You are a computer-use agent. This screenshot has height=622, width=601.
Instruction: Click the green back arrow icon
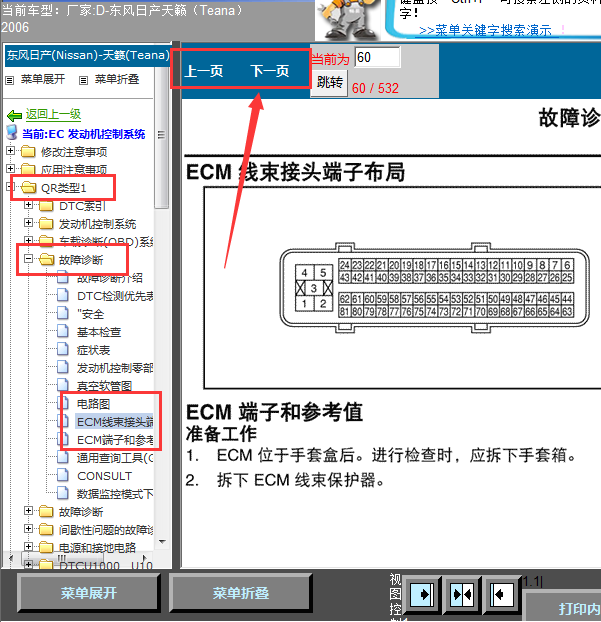(14, 115)
